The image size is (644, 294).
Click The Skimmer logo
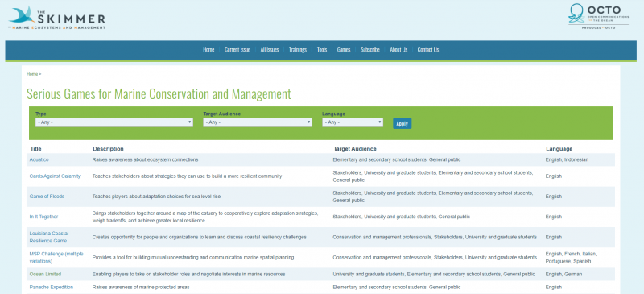[x=56, y=18]
